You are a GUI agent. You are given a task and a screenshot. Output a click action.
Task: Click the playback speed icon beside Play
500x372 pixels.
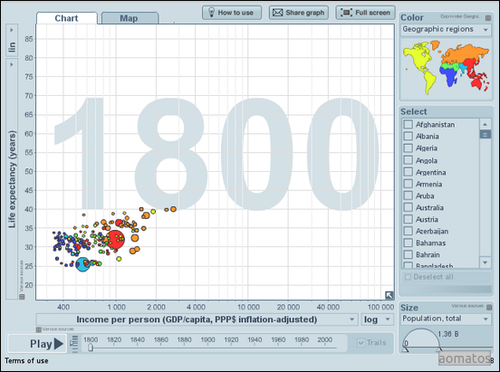[75, 344]
